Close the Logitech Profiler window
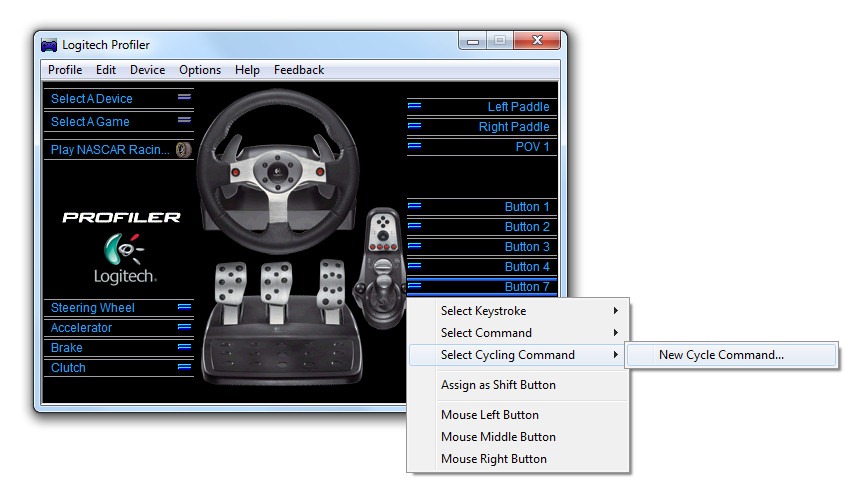The image size is (867, 501). (x=537, y=40)
